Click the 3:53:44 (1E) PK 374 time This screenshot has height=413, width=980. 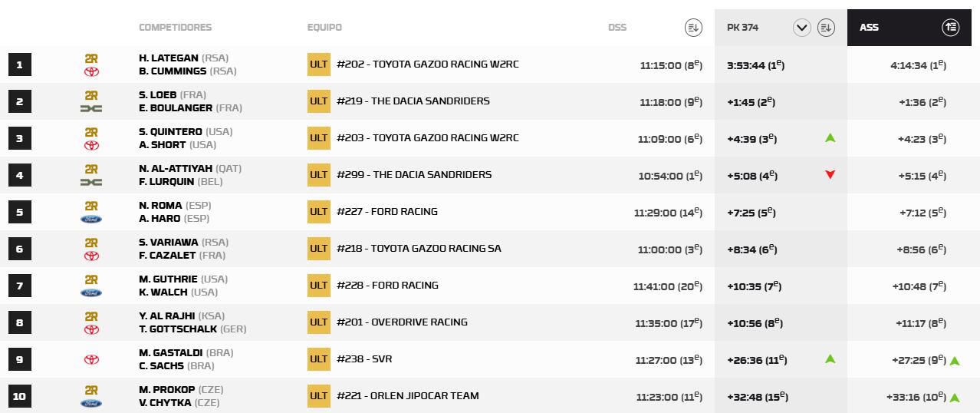tap(755, 65)
